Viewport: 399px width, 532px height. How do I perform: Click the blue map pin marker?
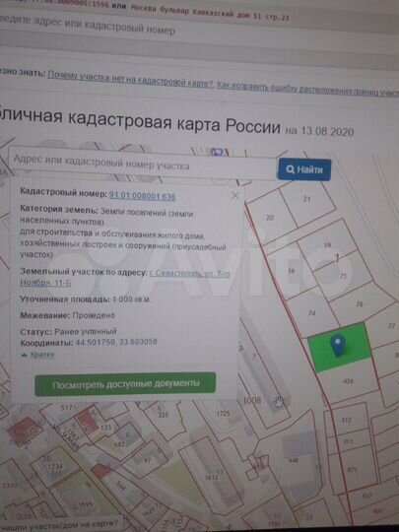pyautogui.click(x=338, y=346)
